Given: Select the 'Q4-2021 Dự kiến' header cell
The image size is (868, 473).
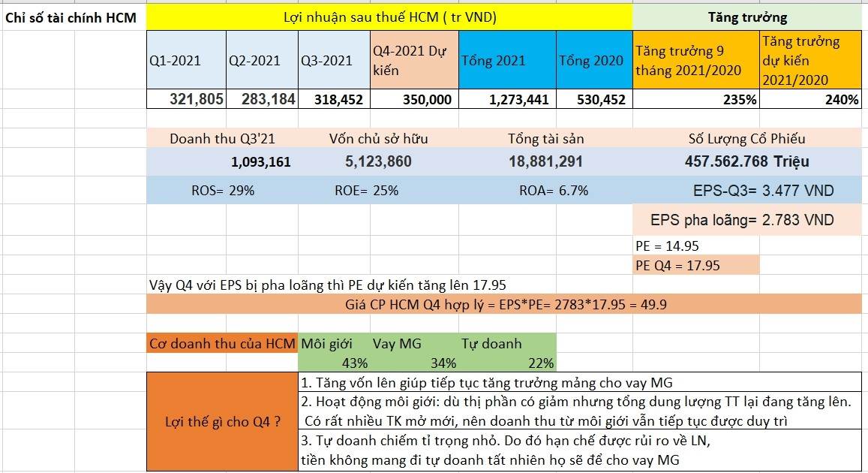Looking at the screenshot, I should [415, 60].
